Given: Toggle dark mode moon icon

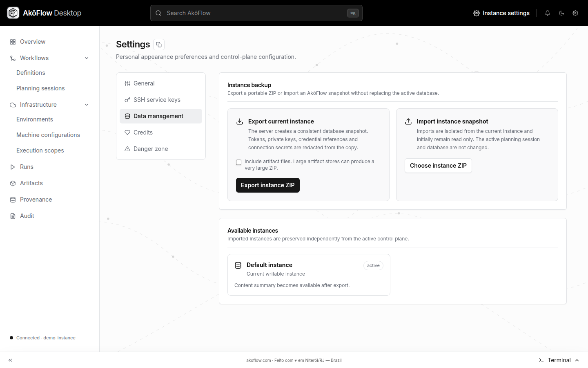Looking at the screenshot, I should (561, 13).
